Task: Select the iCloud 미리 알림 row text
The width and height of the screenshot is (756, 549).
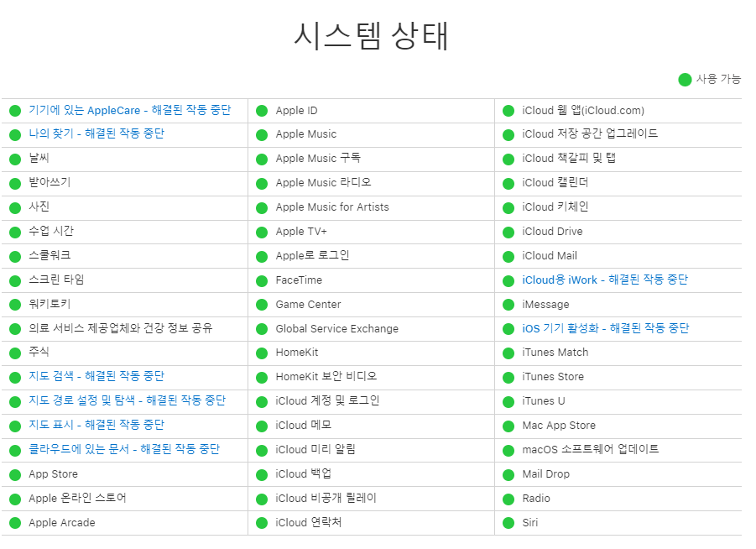Action: click(x=315, y=450)
